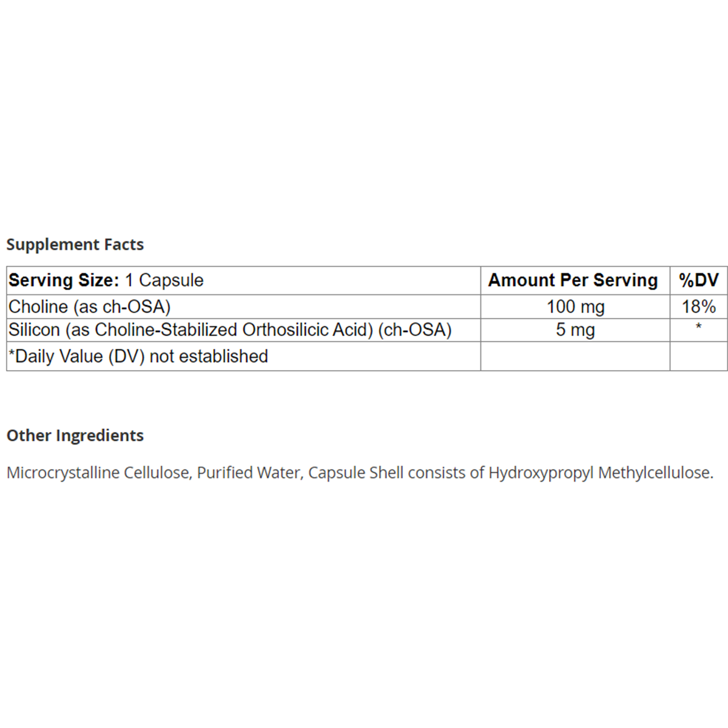
Task: Click the Other Ingredients heading
Action: pos(75,436)
